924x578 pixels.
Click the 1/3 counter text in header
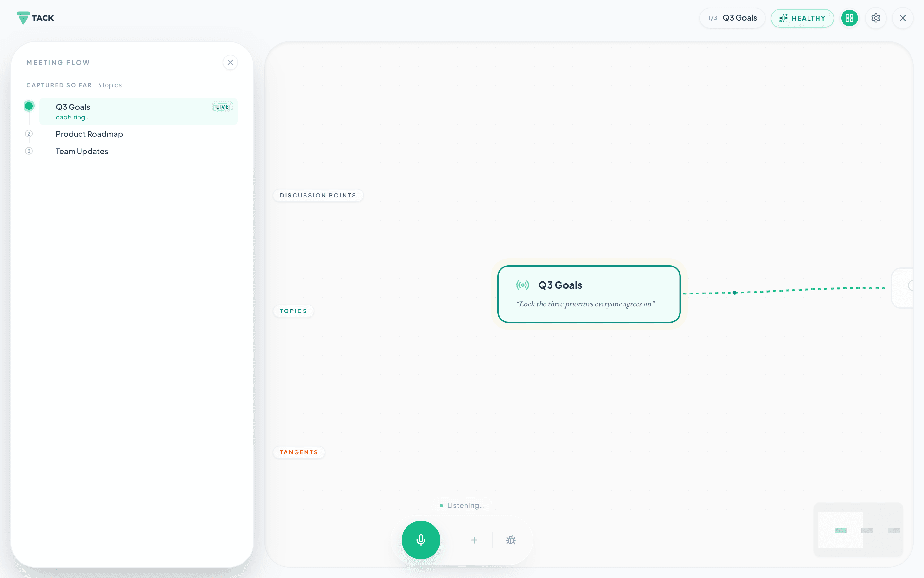tap(713, 18)
